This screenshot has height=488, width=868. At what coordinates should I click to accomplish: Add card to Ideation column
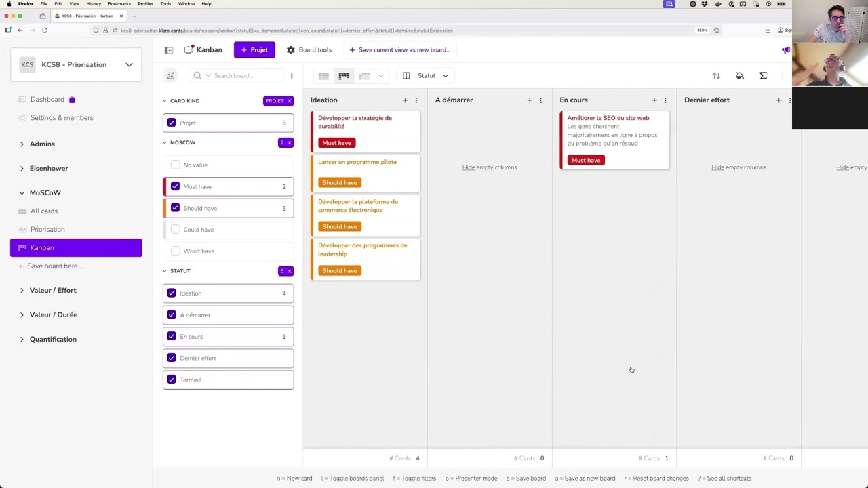[x=405, y=100]
